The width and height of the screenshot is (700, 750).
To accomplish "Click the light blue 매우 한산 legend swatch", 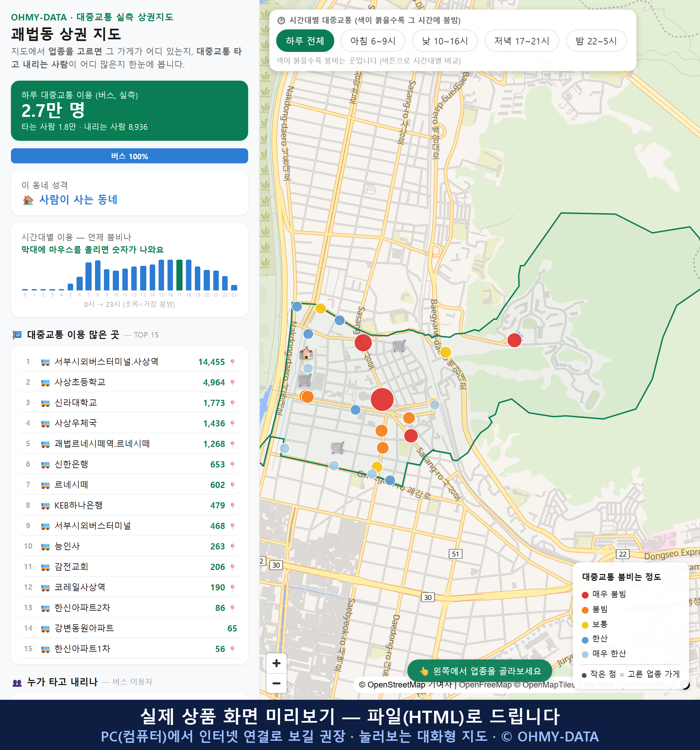I will (585, 655).
